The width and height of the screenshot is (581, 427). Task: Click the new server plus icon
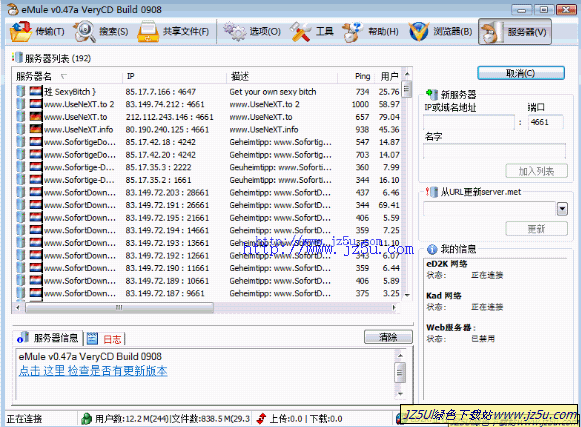[x=431, y=94]
